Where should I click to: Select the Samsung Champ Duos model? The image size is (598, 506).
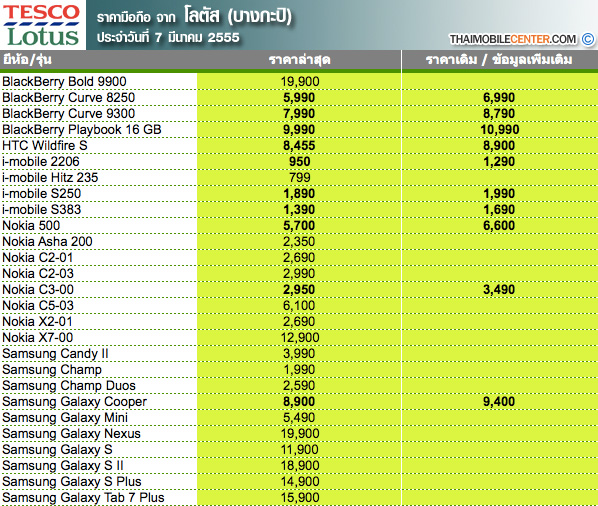69,386
